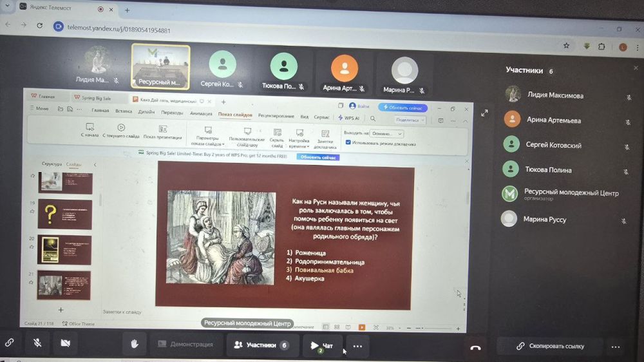Open Настройка времени dropdown
644x362 pixels.
299,139
